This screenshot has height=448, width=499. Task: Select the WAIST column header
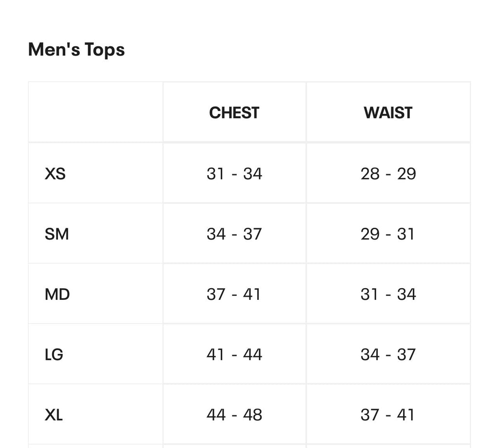pyautogui.click(x=388, y=113)
